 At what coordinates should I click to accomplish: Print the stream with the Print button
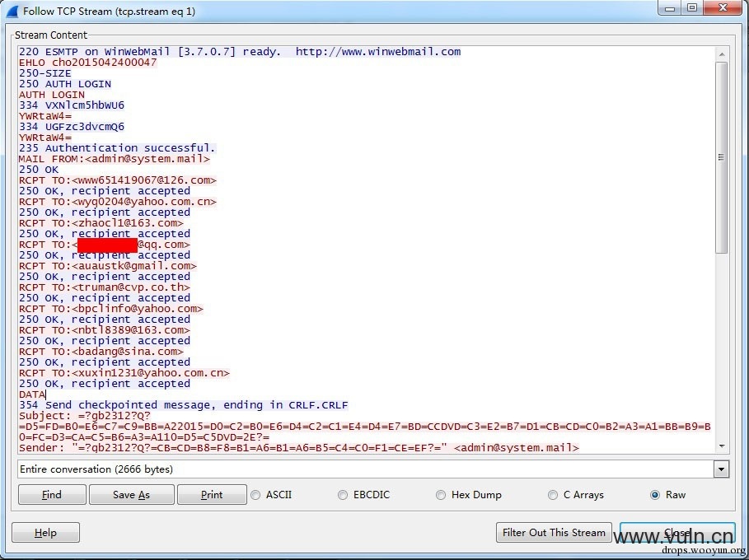coord(212,495)
